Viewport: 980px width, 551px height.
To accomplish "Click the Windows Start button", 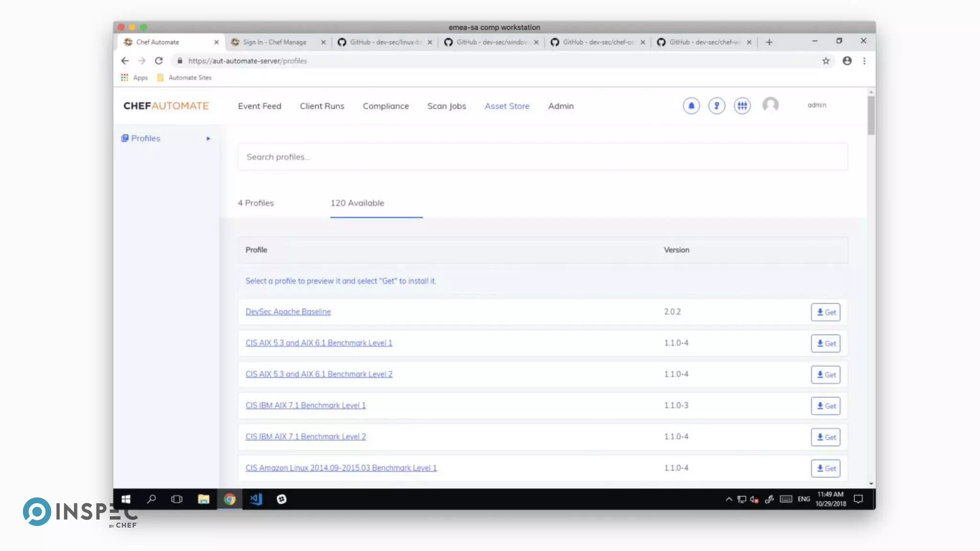I will click(126, 499).
